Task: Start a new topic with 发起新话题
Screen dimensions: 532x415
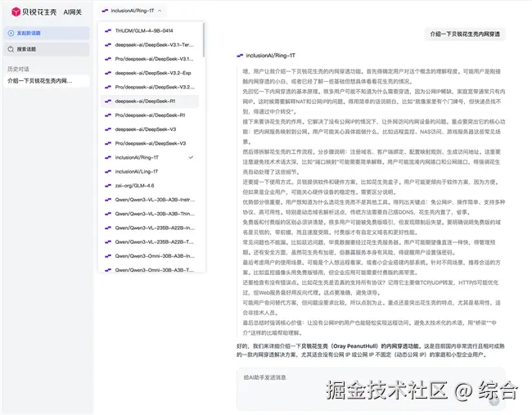Action: coord(47,33)
